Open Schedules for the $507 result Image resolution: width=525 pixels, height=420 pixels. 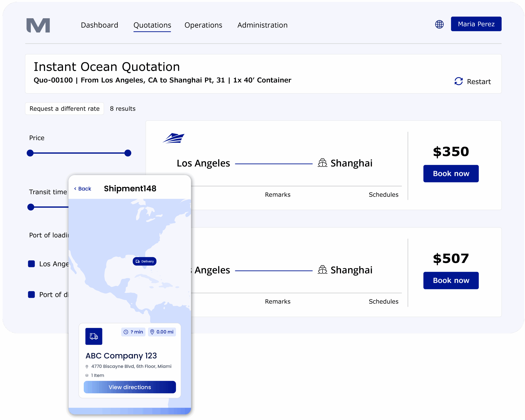click(x=384, y=302)
